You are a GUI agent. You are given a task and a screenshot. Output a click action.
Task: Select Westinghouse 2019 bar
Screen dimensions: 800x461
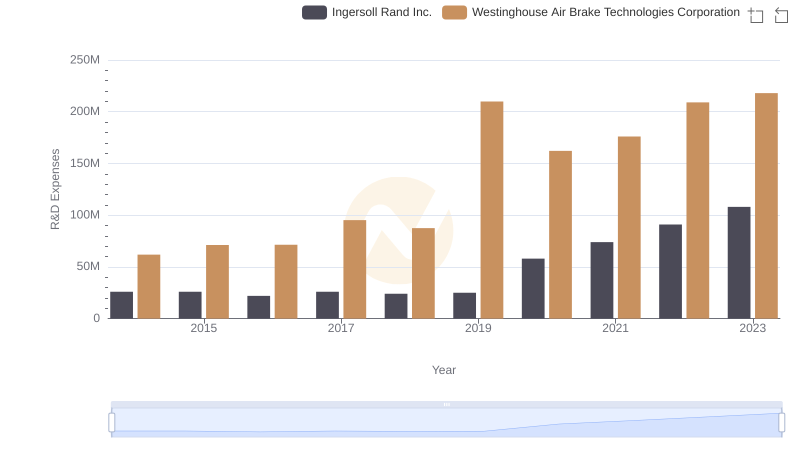tap(492, 210)
